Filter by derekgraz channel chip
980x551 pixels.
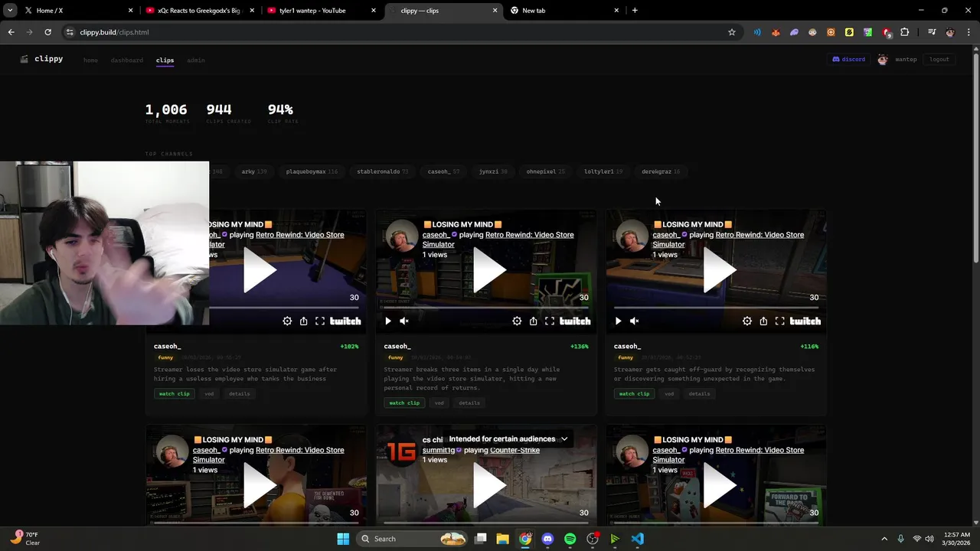(661, 171)
